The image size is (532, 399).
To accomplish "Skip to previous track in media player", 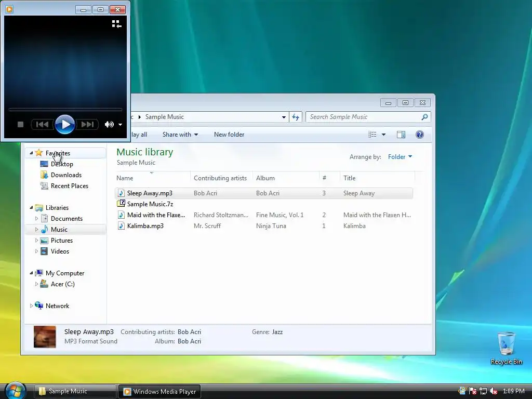I will 43,125.
